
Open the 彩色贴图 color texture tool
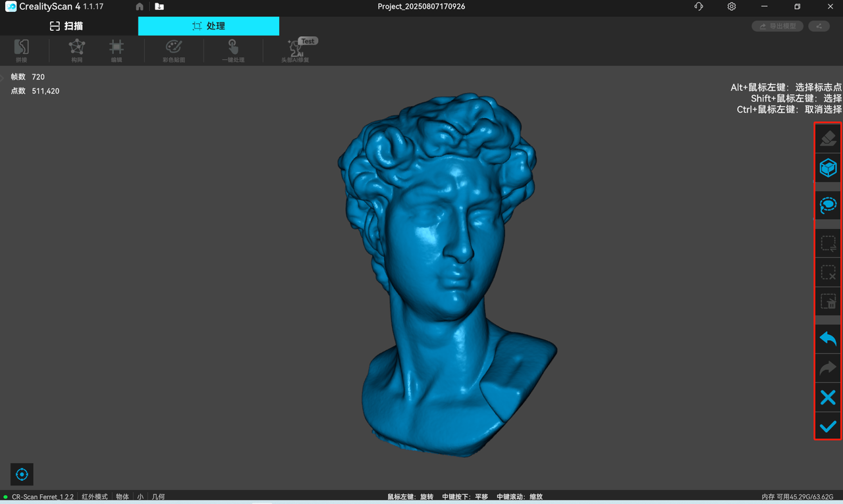[x=174, y=51]
